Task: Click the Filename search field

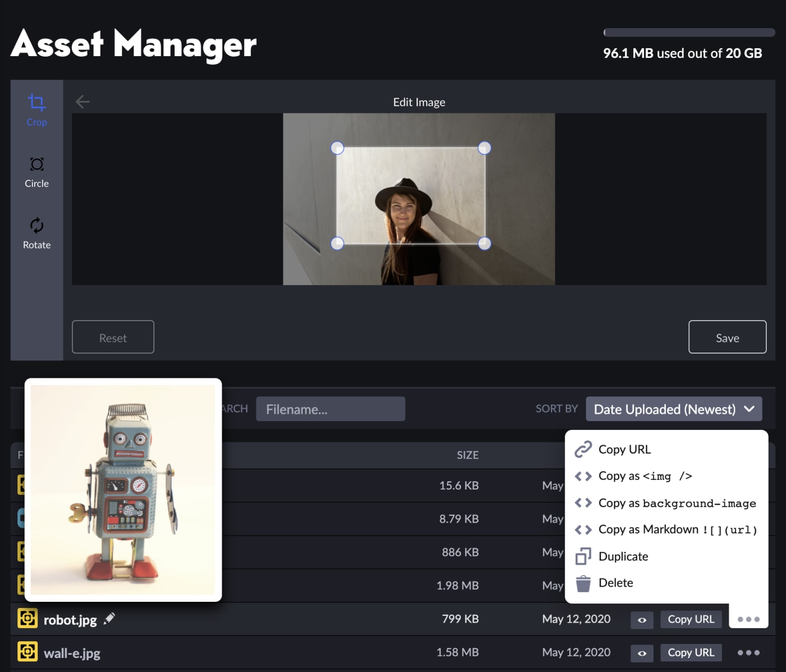Action: pyautogui.click(x=330, y=409)
